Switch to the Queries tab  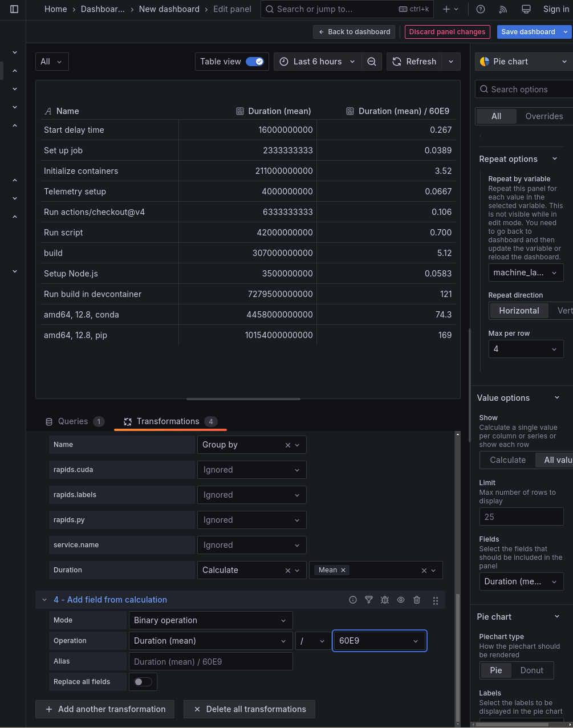[74, 421]
